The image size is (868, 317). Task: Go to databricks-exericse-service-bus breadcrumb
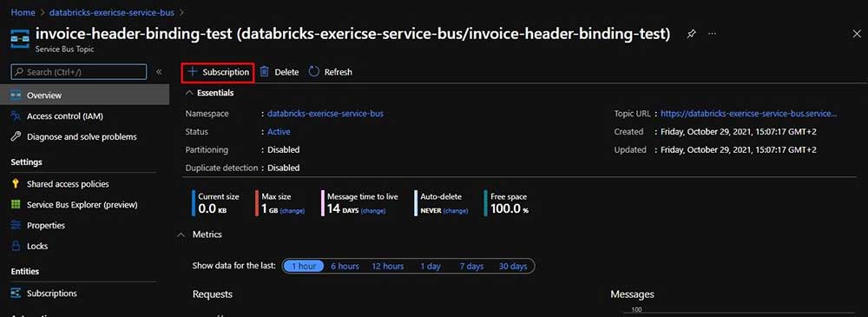coord(111,11)
